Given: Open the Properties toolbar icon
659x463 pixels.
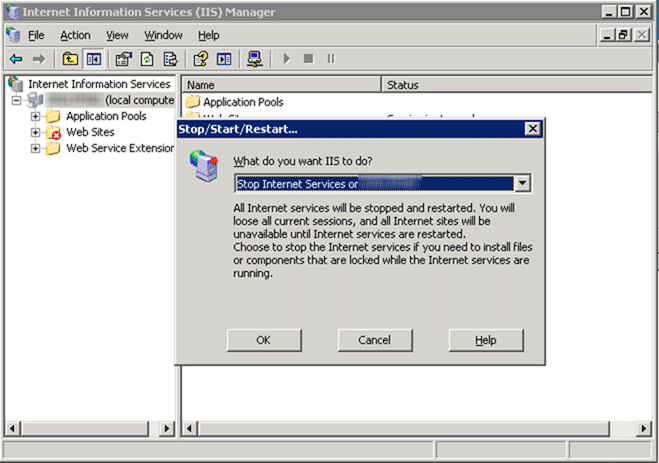Looking at the screenshot, I should coord(123,59).
